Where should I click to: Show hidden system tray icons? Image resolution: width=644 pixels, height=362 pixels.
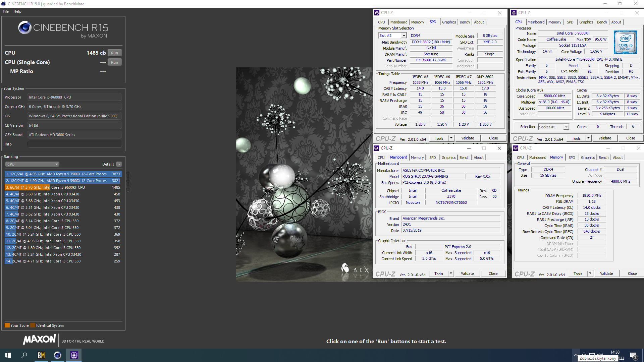click(x=576, y=355)
